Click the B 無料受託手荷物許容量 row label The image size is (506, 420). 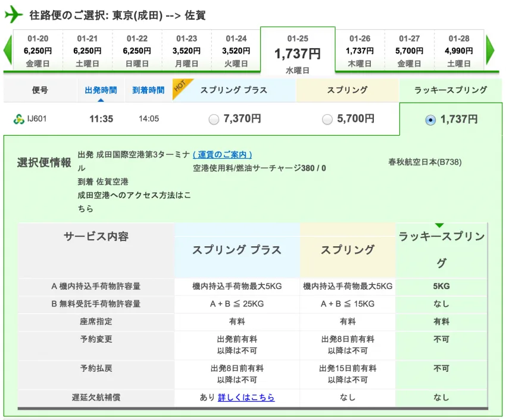click(96, 304)
